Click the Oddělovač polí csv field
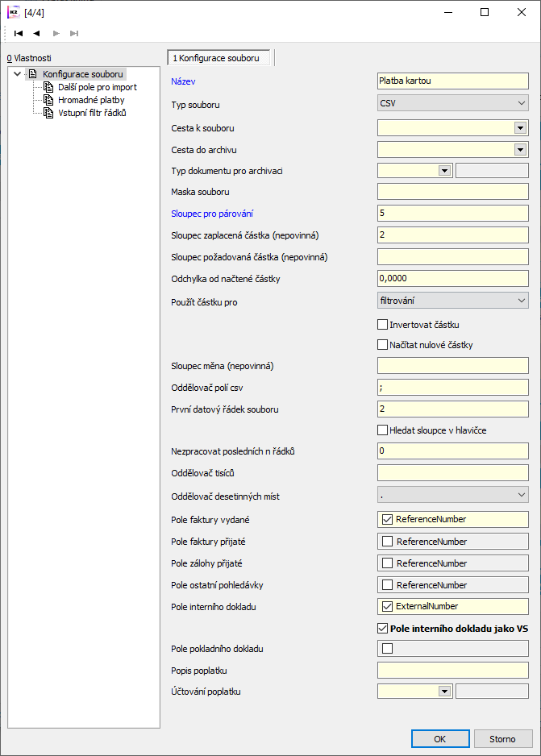This screenshot has width=541, height=756. point(453,387)
